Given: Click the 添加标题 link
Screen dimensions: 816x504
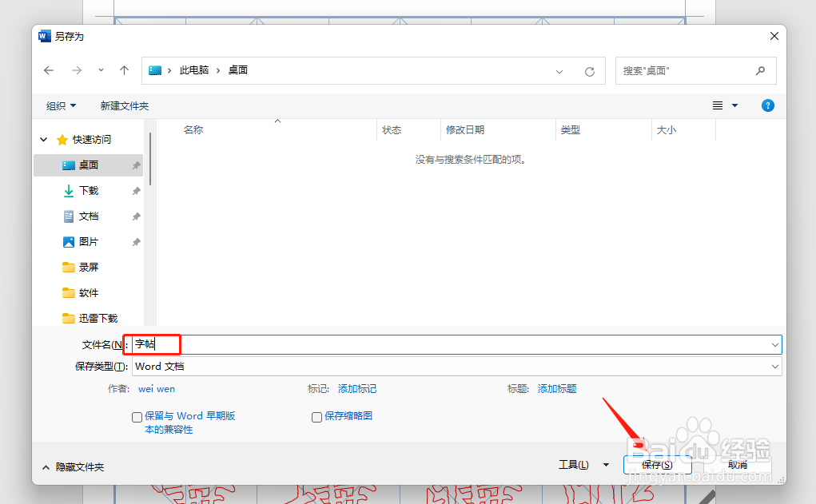Looking at the screenshot, I should (557, 388).
